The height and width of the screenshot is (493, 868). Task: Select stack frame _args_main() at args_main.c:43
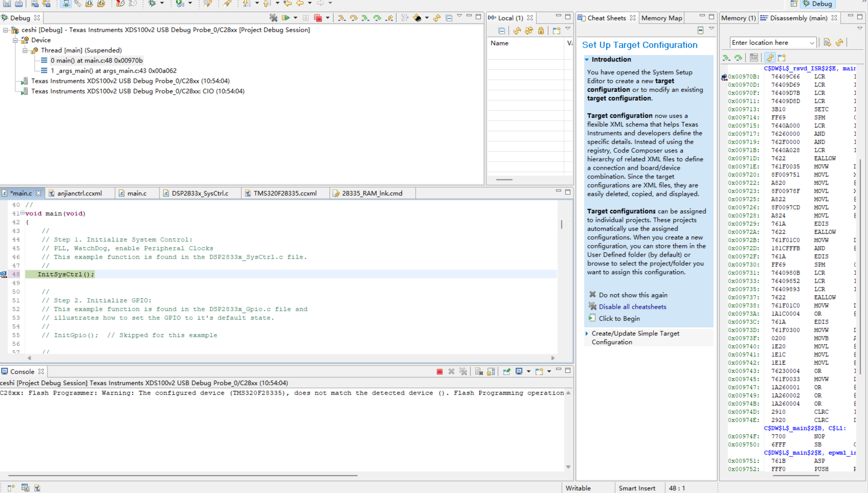coord(114,71)
